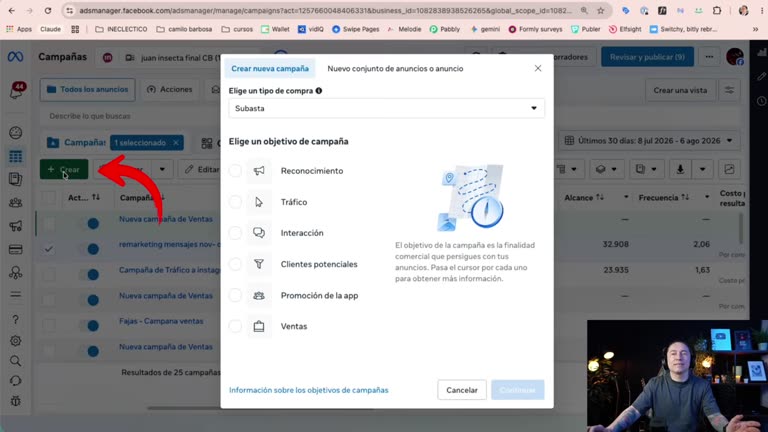Open the reports dropdown icon
Image resolution: width=768 pixels, height=432 pixels.
coord(646,169)
